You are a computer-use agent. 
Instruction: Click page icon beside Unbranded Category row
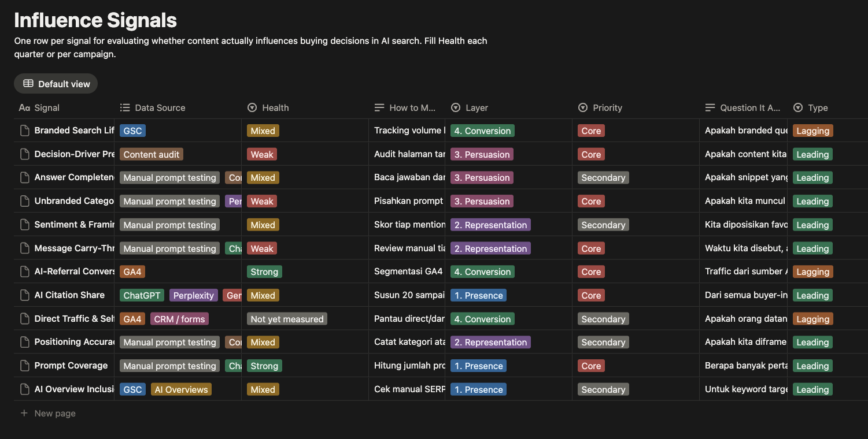(24, 201)
